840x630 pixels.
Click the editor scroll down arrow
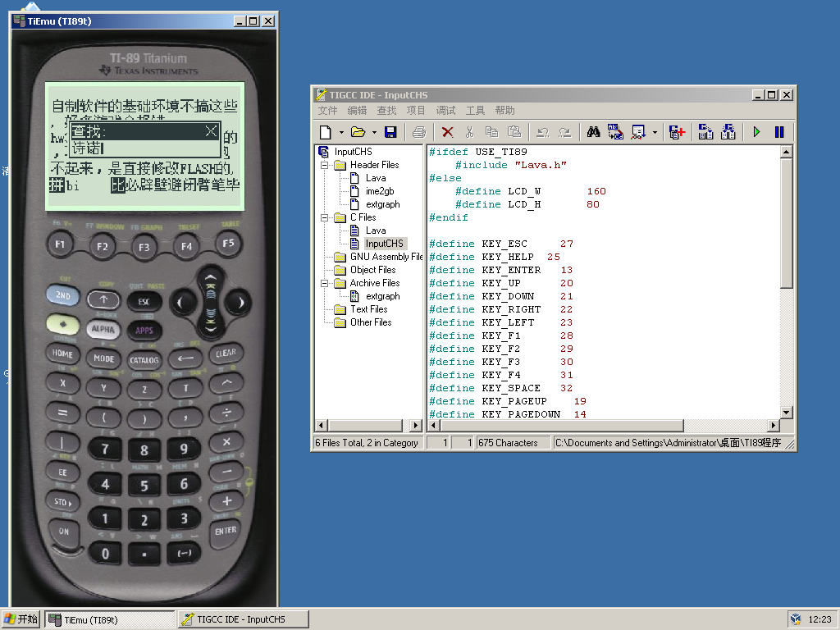pyautogui.click(x=786, y=413)
